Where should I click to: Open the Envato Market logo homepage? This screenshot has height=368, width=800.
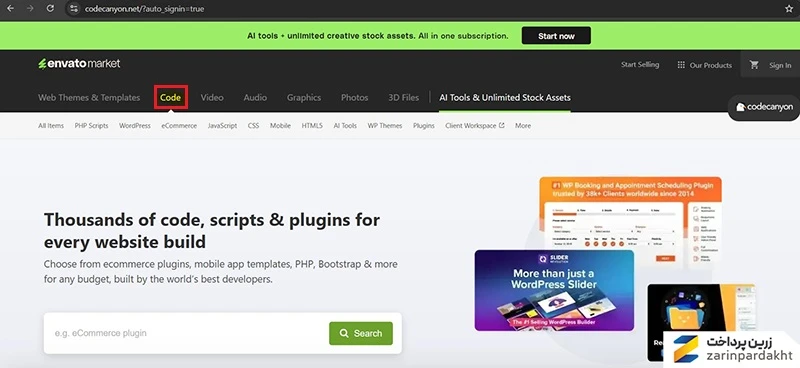tap(79, 64)
